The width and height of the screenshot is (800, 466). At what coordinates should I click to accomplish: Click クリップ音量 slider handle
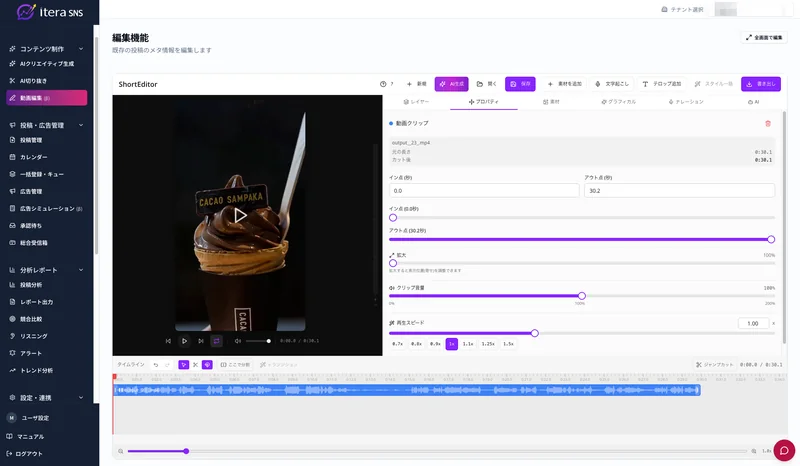pyautogui.click(x=582, y=296)
